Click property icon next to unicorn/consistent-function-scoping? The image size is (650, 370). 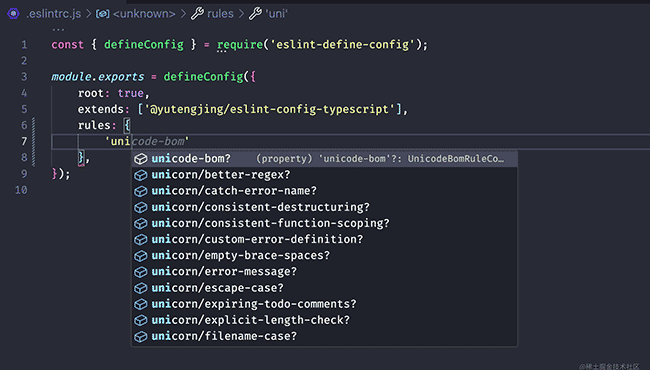[x=141, y=224]
